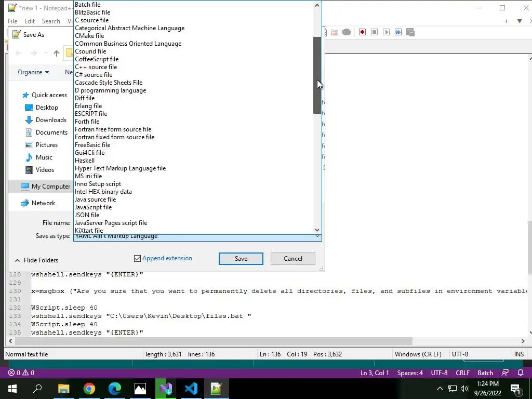532x399 pixels.
Task: Open Visual Studio Installer taskbar icon
Action: (x=166, y=389)
